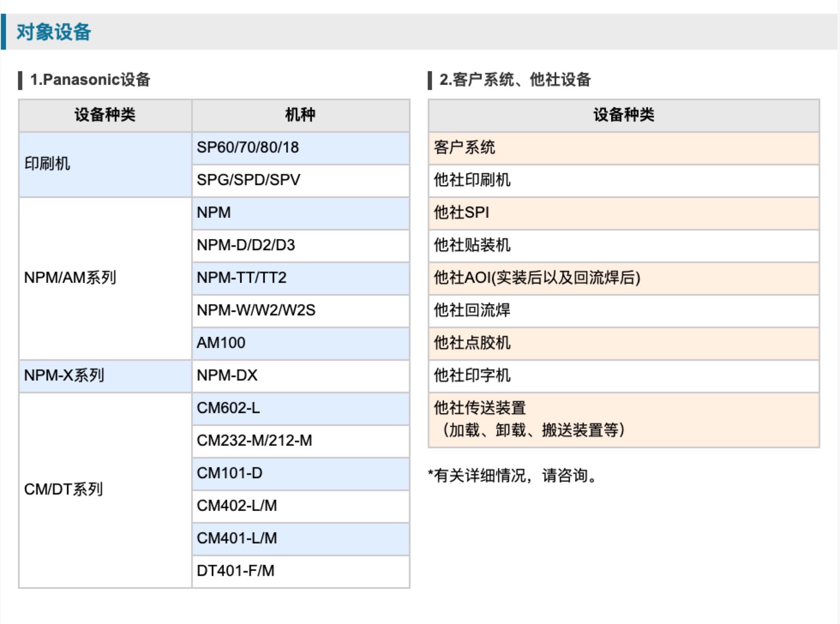
Task: Click the CM101-D model cell
Action: point(300,474)
